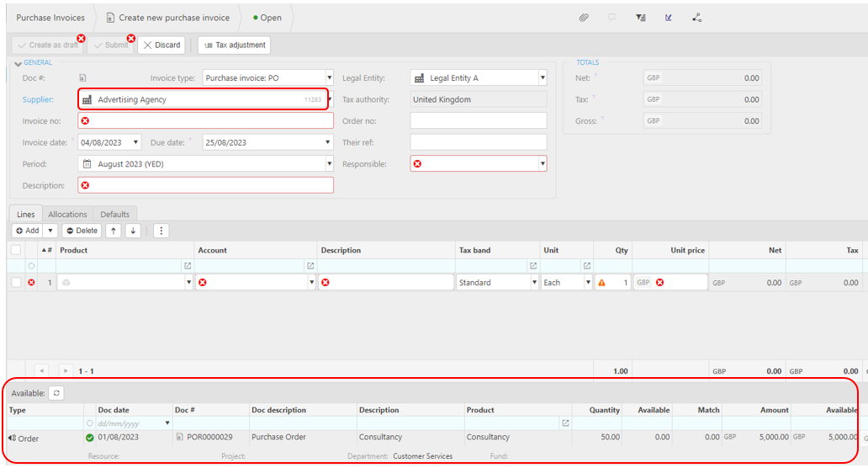
Task: Open Tax band filter lookup icon
Action: 533,266
